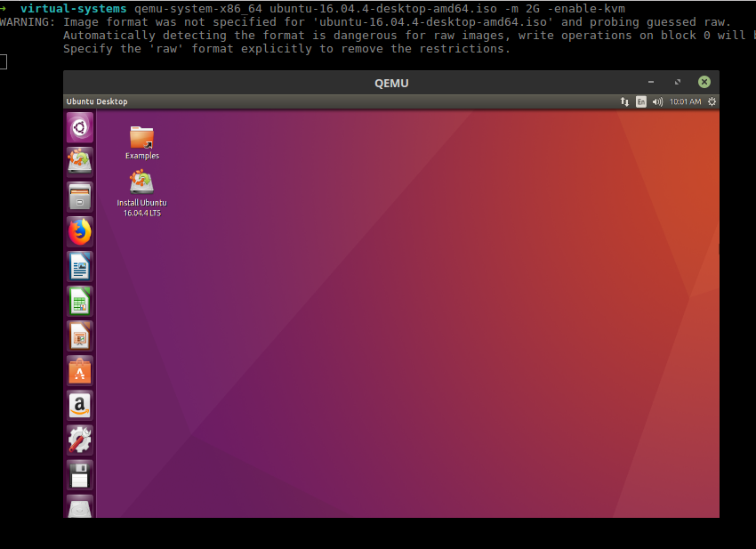Screen dimensions: 756x549
Task: Minimize the QEMU window
Action: (x=651, y=82)
